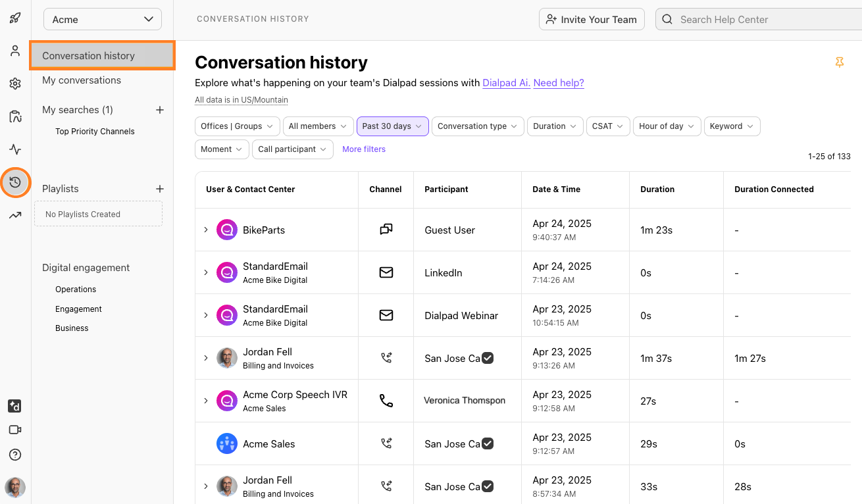Open the Duration filter dropdown

555,126
